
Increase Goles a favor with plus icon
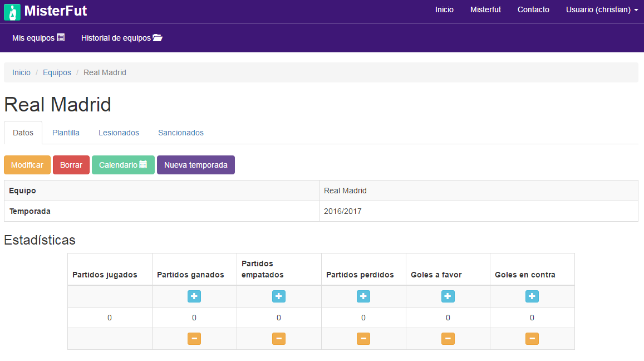[448, 296]
